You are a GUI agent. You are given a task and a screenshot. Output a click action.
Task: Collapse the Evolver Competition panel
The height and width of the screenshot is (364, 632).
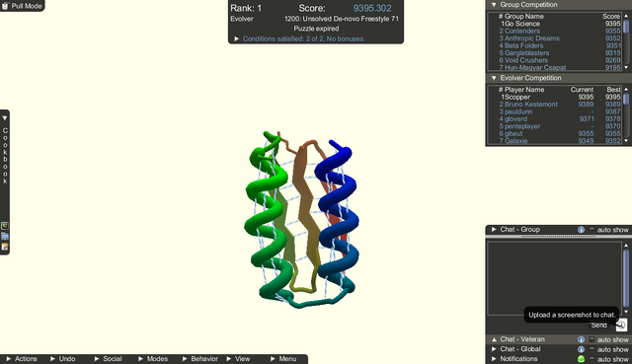(x=494, y=78)
